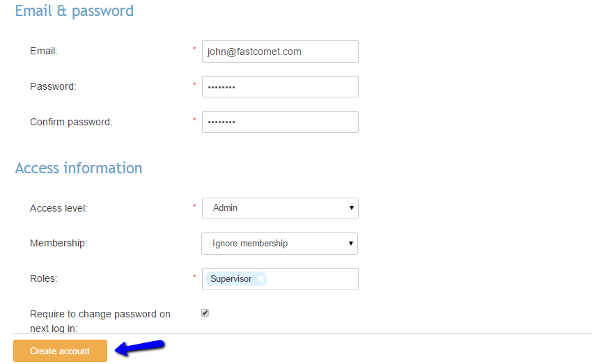592x364 pixels.
Task: Toggle the require password change checkbox
Action: tap(205, 313)
